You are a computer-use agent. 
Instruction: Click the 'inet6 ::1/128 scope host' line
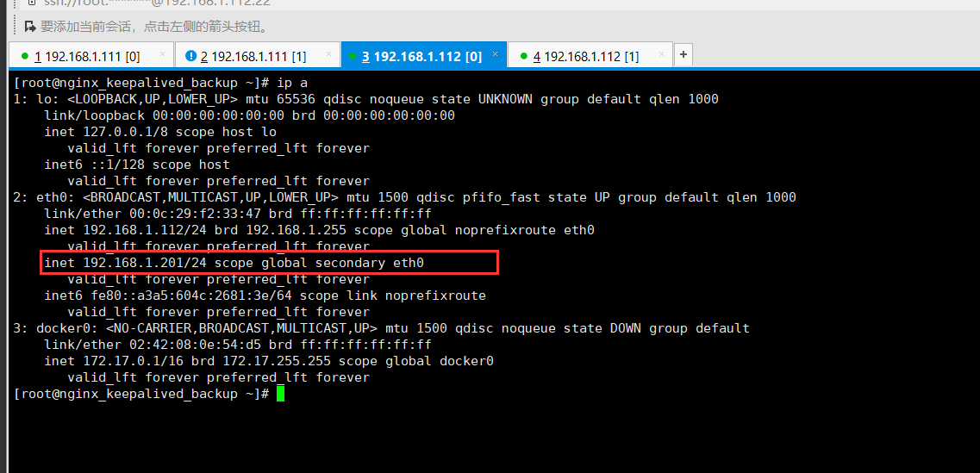(137, 165)
